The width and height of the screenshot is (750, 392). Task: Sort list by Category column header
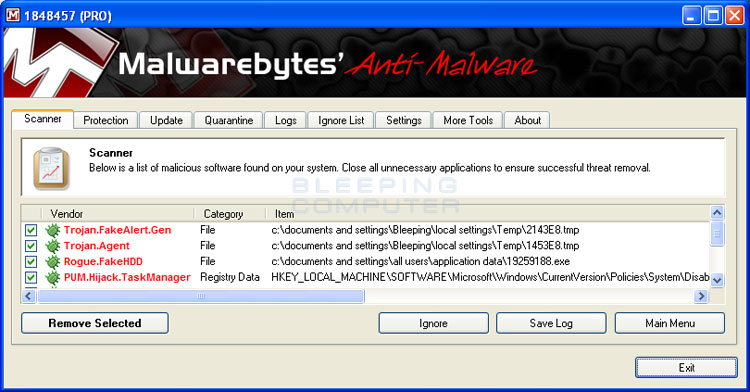pyautogui.click(x=231, y=214)
